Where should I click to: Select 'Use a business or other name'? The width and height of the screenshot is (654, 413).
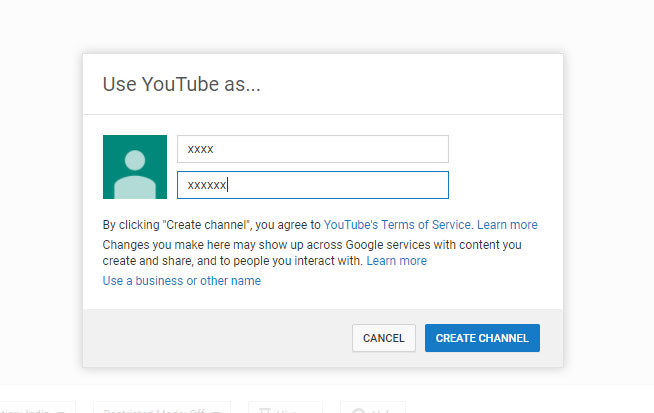coord(181,281)
